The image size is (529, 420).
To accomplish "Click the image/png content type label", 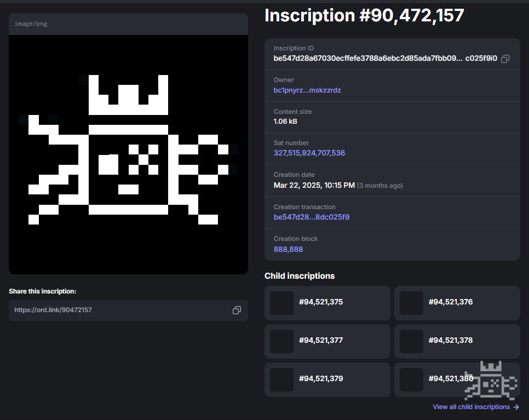I will point(31,24).
